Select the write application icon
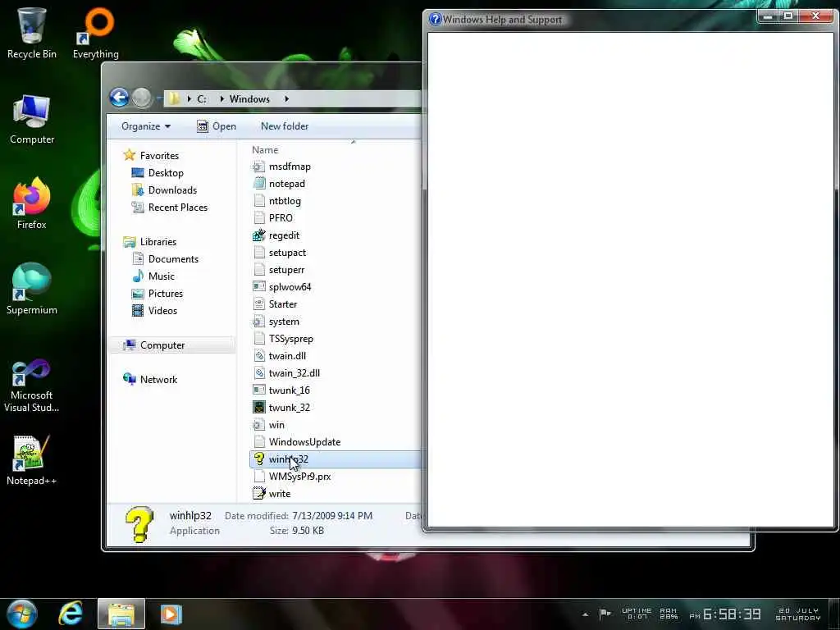Image resolution: width=840 pixels, height=630 pixels. 259,493
